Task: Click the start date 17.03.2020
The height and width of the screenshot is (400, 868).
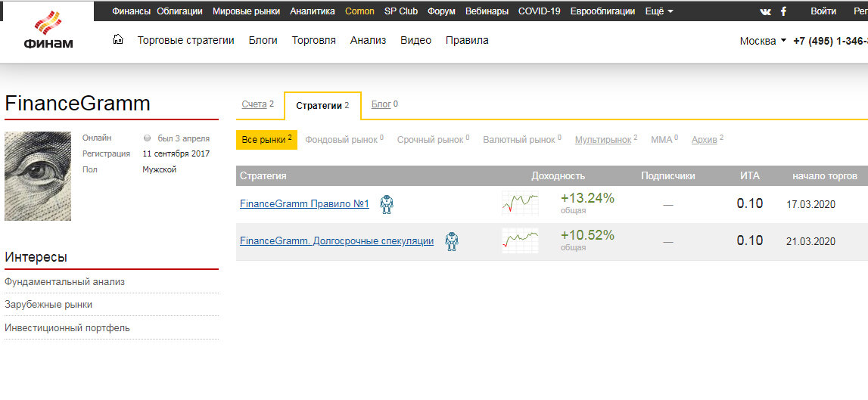Action: [x=810, y=205]
